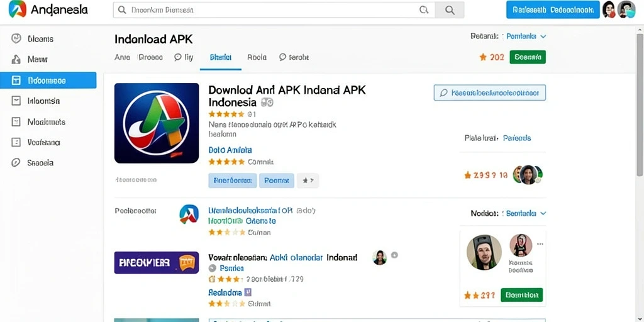Switch to the Iiy tab
This screenshot has width=644, height=322.
click(x=184, y=57)
